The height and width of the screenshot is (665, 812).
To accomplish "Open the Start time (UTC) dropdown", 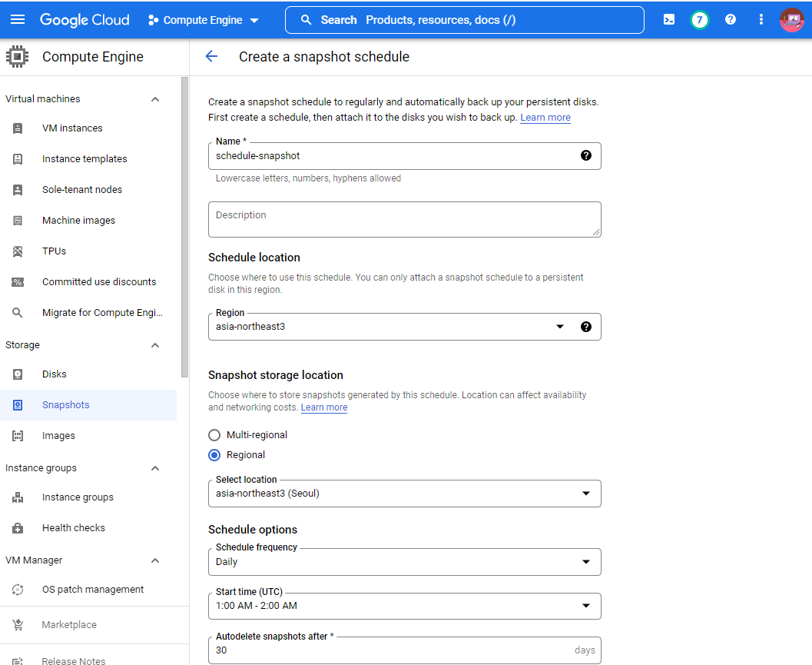I will point(404,606).
